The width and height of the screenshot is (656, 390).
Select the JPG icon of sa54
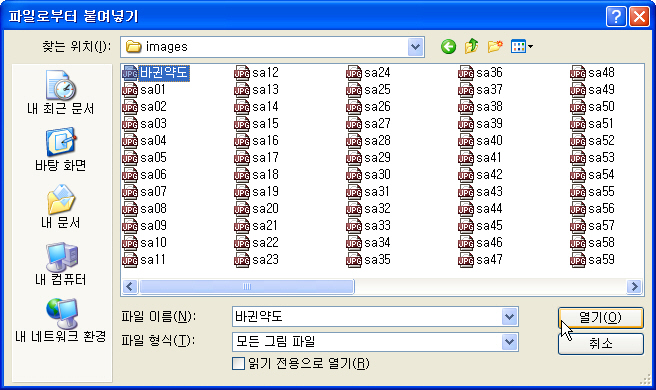[578, 174]
